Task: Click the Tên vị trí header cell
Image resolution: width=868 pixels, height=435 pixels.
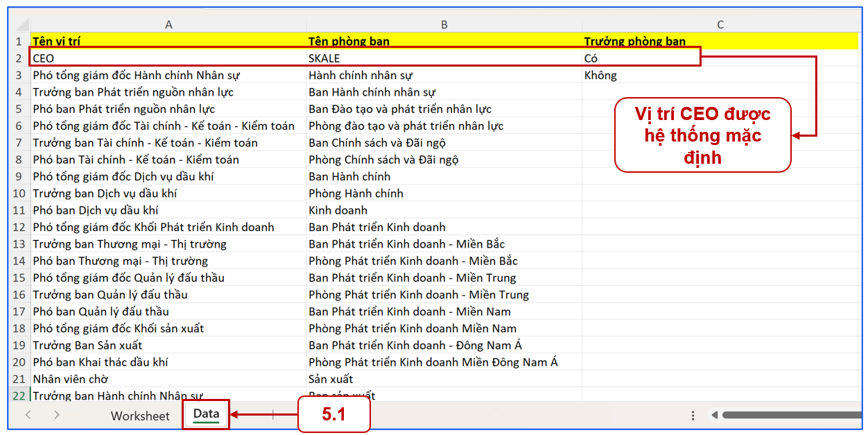Action: coord(168,42)
